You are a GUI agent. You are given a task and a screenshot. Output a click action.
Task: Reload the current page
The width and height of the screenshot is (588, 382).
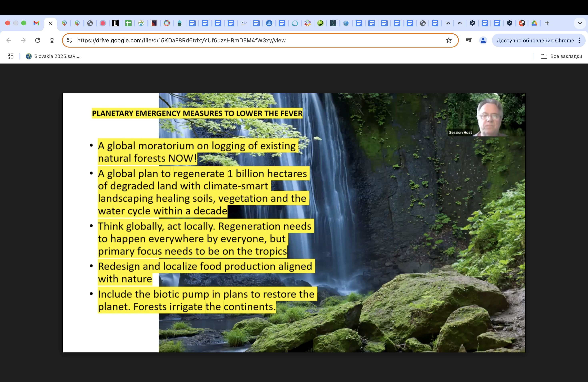(38, 41)
